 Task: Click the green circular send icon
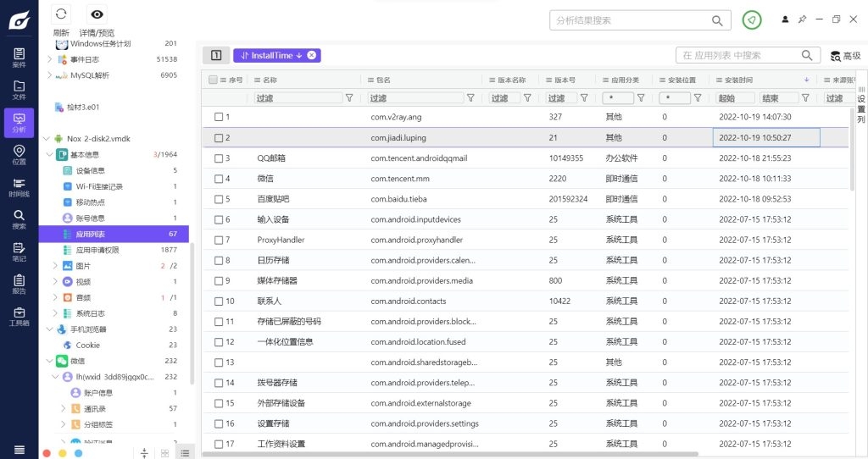pyautogui.click(x=751, y=20)
